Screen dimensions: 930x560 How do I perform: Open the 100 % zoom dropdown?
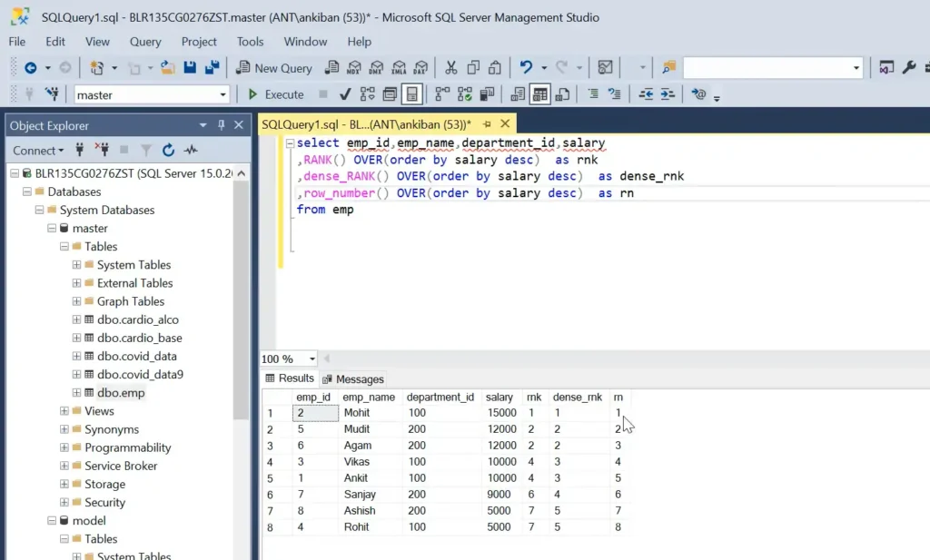(312, 359)
